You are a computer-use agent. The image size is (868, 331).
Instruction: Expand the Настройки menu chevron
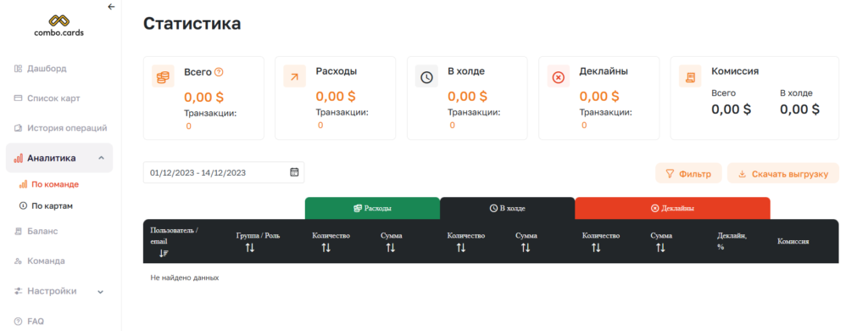tap(101, 291)
